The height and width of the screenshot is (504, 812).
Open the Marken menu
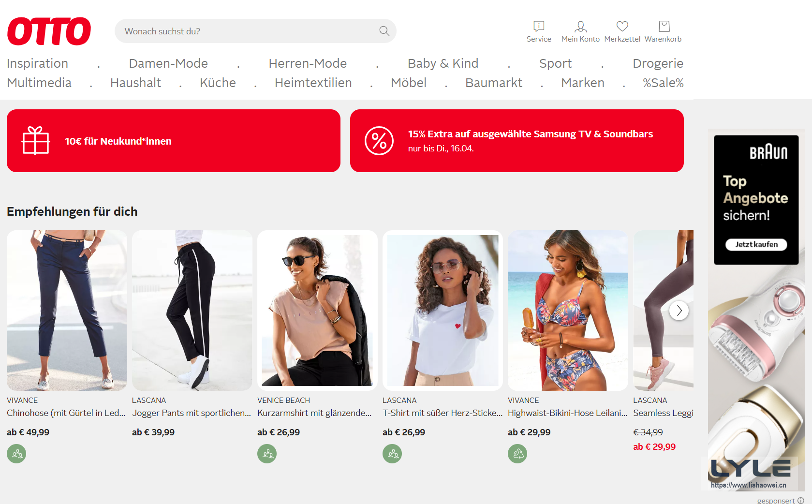pos(583,83)
